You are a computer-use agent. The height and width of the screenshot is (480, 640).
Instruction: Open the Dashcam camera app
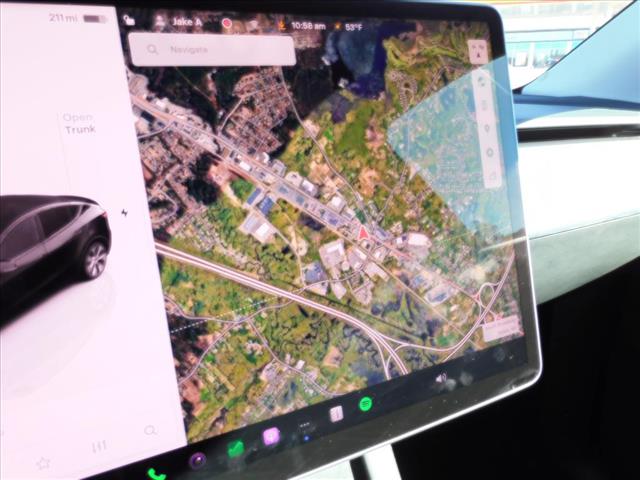click(x=198, y=461)
